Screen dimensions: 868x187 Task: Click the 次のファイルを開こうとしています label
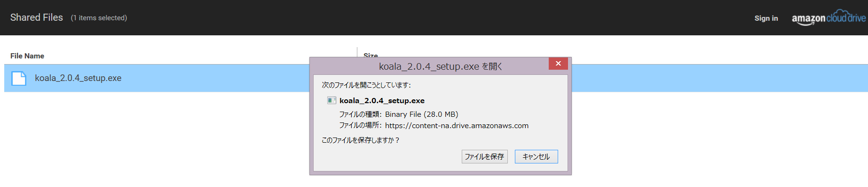366,85
